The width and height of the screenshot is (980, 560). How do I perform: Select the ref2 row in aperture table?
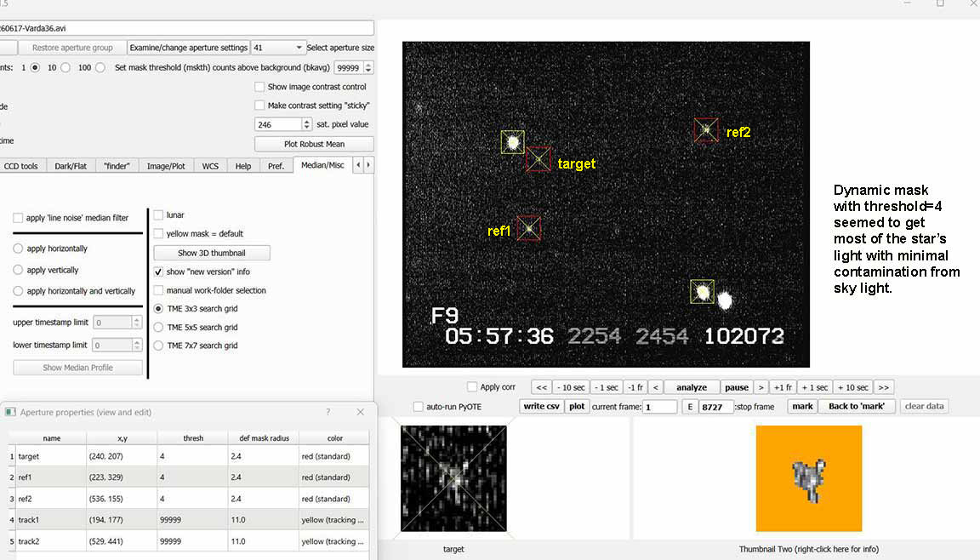[188, 499]
